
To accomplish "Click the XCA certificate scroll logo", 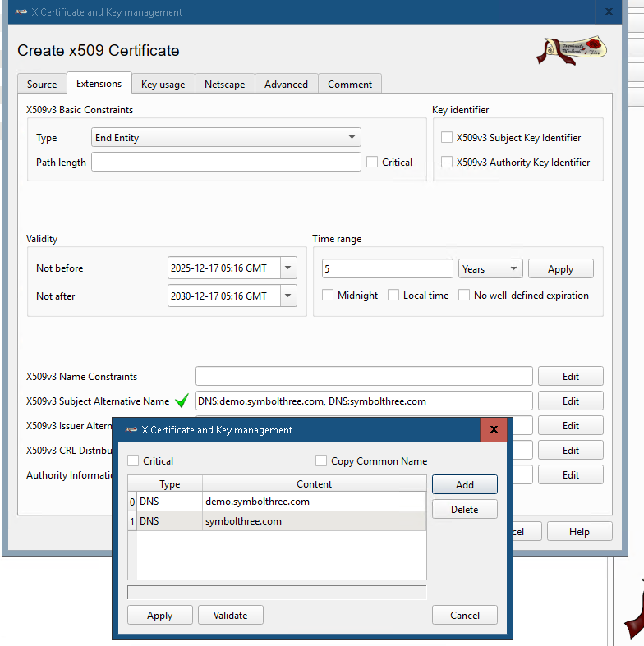I will coord(572,50).
